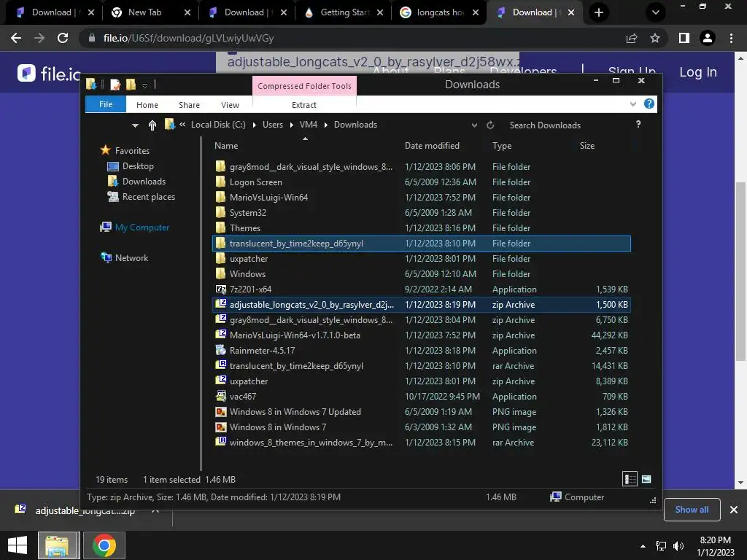Select windows_8_themes rar archive icon
Screen dimensions: 747x560
[220, 442]
